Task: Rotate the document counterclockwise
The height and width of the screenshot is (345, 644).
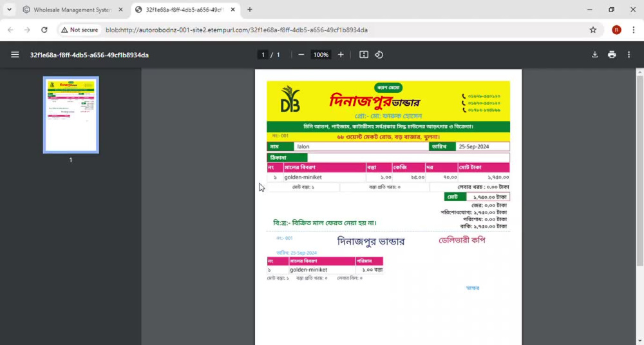Action: (x=379, y=55)
